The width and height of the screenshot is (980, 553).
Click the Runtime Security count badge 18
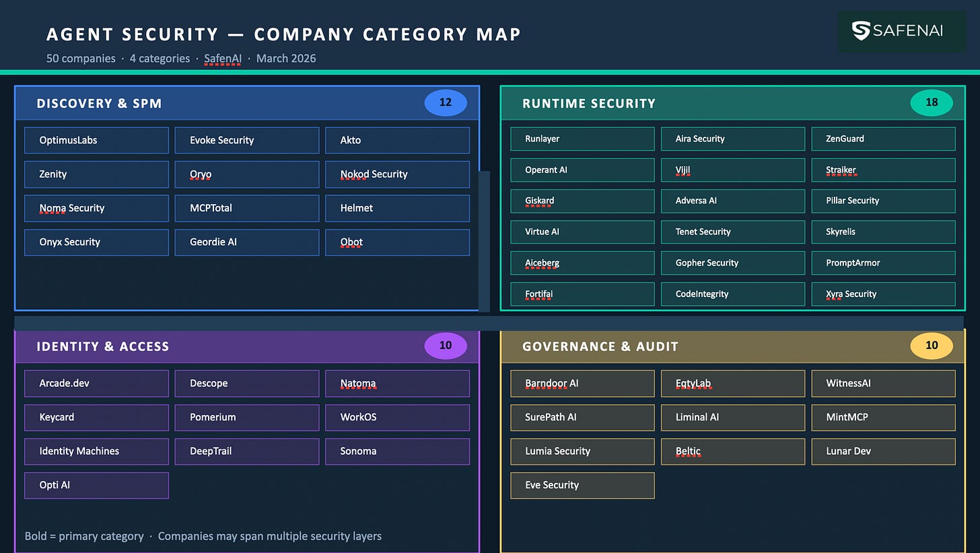tap(932, 102)
